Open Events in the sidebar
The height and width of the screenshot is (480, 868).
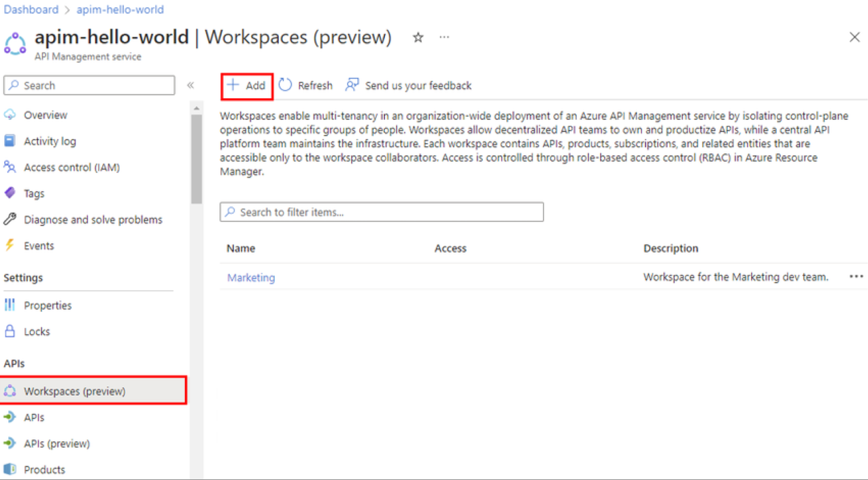pyautogui.click(x=39, y=246)
